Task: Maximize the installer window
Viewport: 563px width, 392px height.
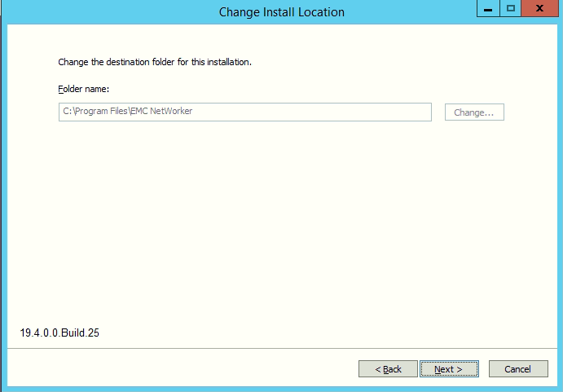Action: click(x=511, y=10)
